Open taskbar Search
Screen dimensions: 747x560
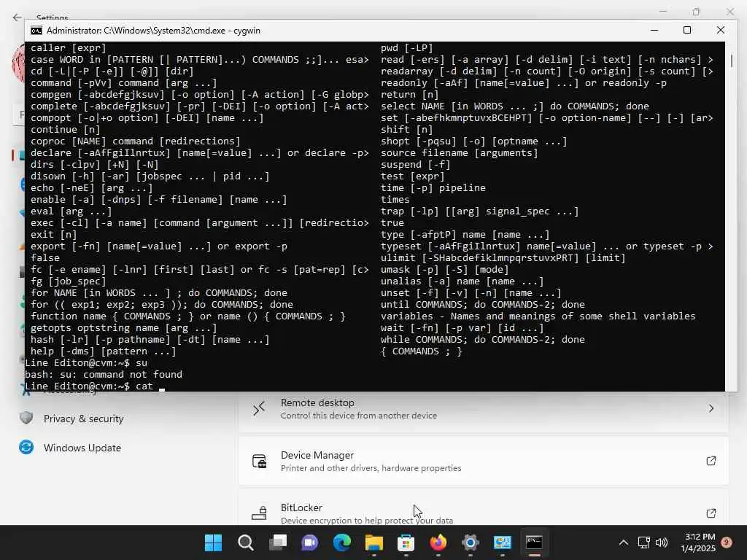pos(245,542)
